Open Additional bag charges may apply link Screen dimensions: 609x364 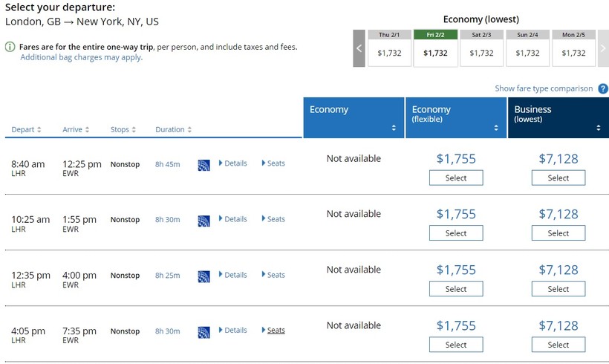[x=82, y=58]
